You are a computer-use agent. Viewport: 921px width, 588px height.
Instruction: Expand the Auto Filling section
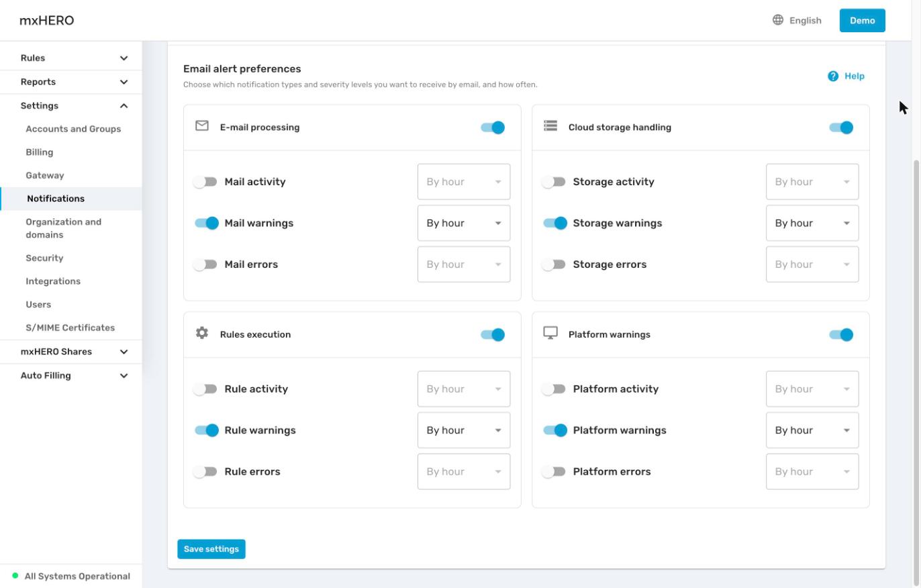(71, 376)
